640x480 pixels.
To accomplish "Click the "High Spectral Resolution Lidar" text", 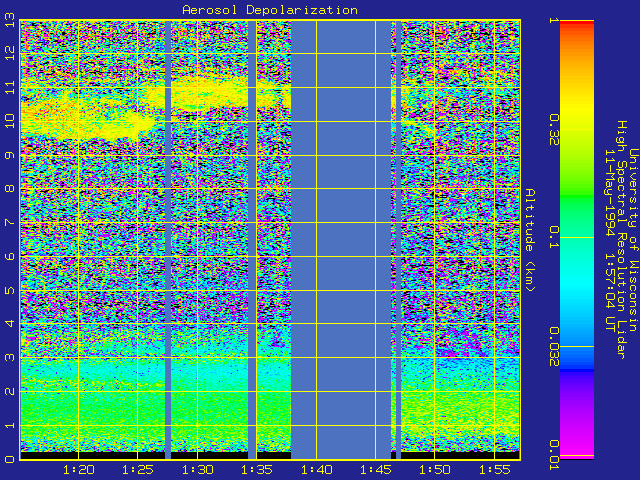I will tap(621, 240).
